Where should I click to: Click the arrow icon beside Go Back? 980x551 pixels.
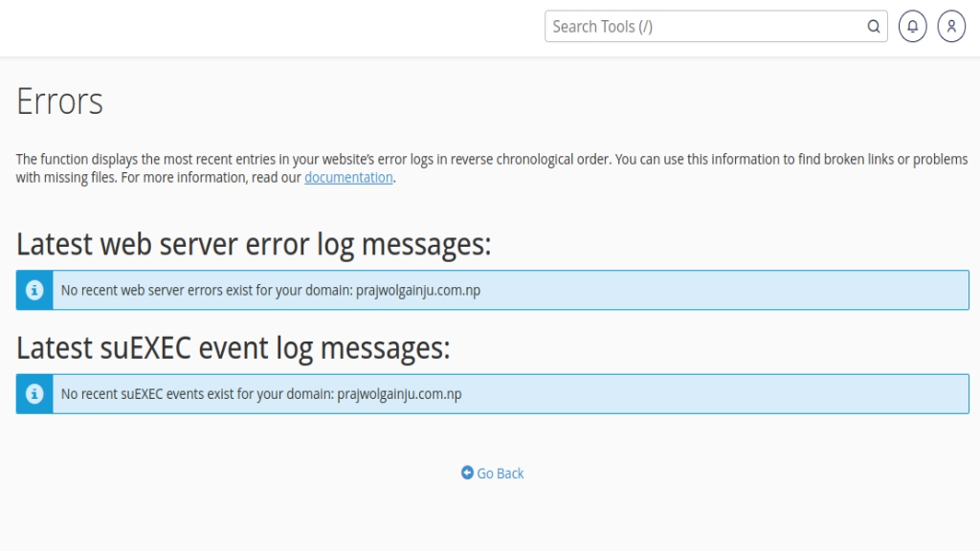coord(466,473)
